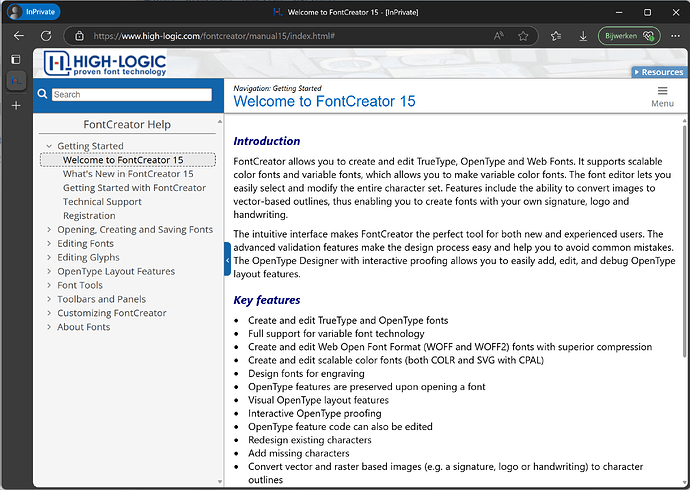This screenshot has width=690, height=490.
Task: Open the Technical Support topic
Action: tap(102, 202)
